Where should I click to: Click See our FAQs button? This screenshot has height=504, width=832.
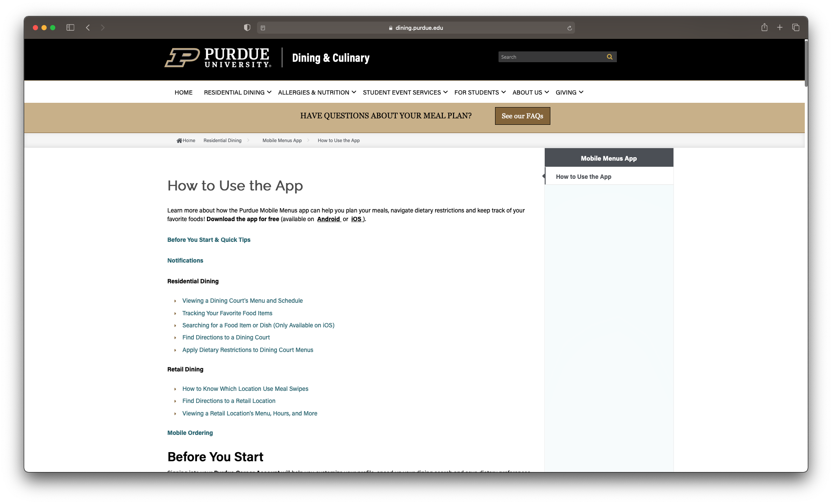522,115
